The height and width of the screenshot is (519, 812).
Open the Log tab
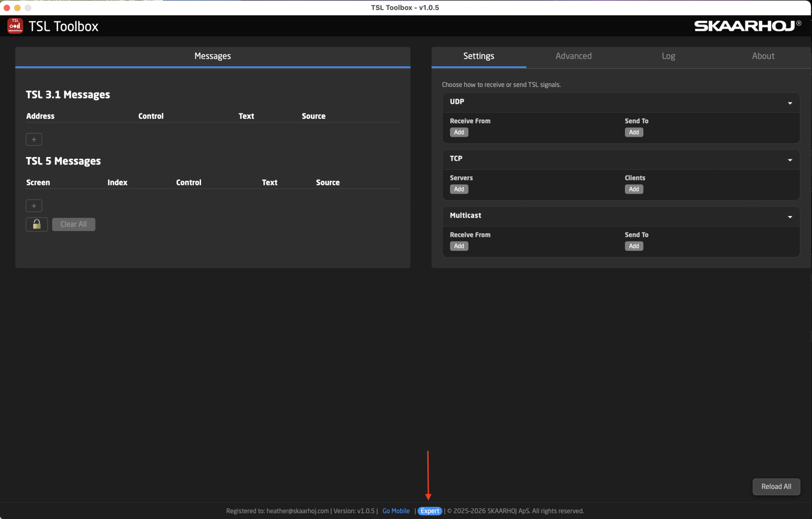pyautogui.click(x=668, y=56)
